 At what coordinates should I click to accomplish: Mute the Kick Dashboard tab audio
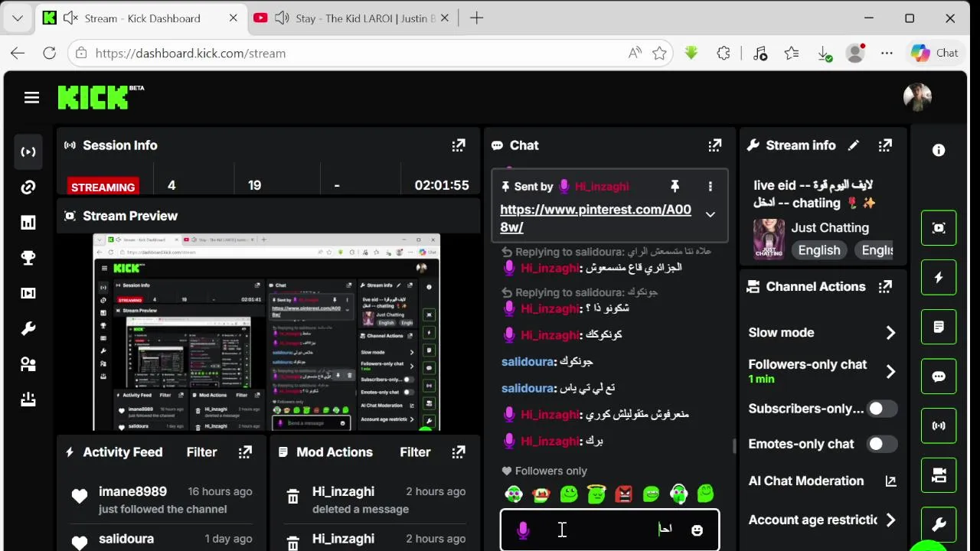point(71,18)
